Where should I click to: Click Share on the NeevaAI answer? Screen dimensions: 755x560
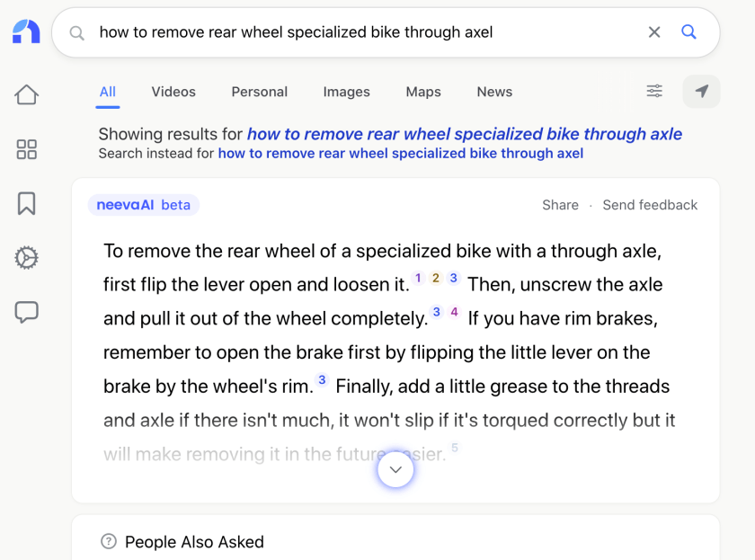tap(560, 205)
